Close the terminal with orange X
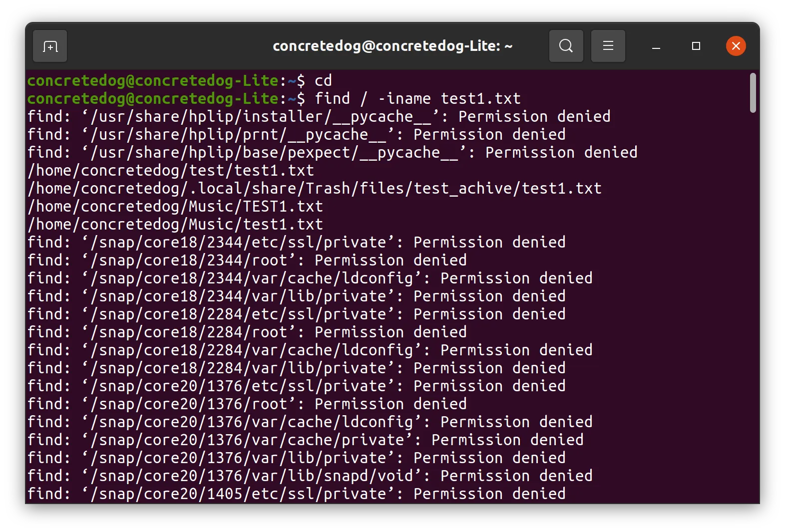 [x=736, y=46]
